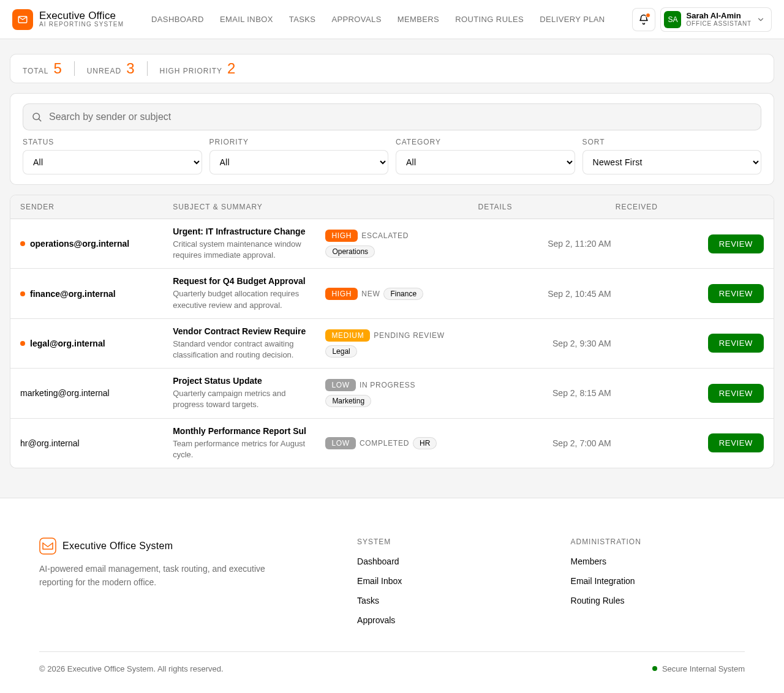Click the HR category tag

point(424,443)
